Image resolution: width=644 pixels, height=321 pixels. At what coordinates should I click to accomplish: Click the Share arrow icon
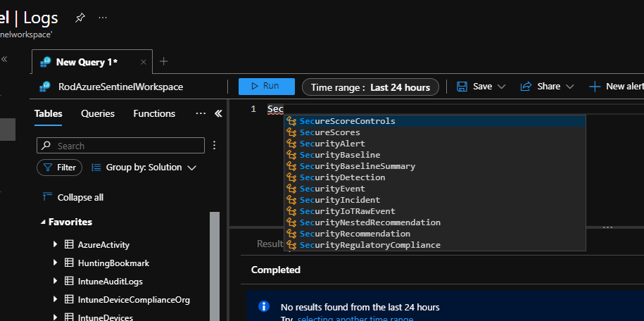pyautogui.click(x=526, y=87)
